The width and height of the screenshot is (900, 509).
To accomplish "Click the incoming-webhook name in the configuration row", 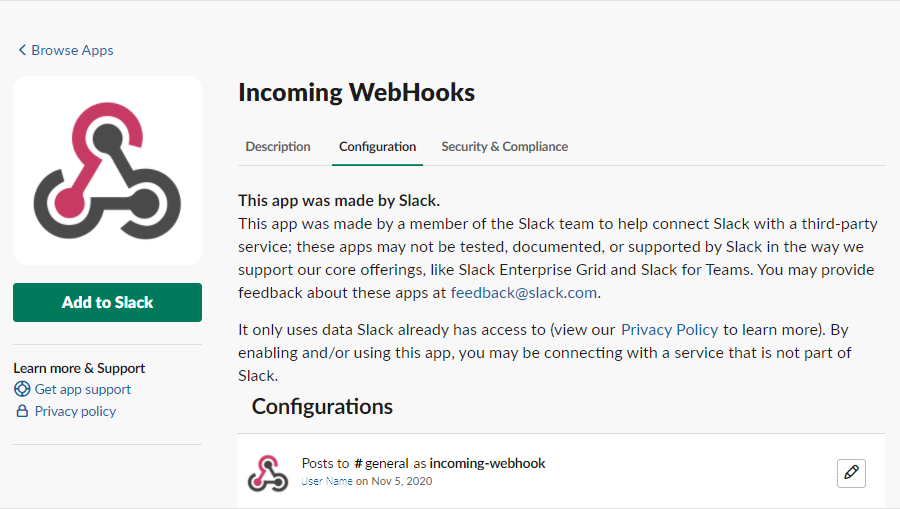I will coord(487,463).
